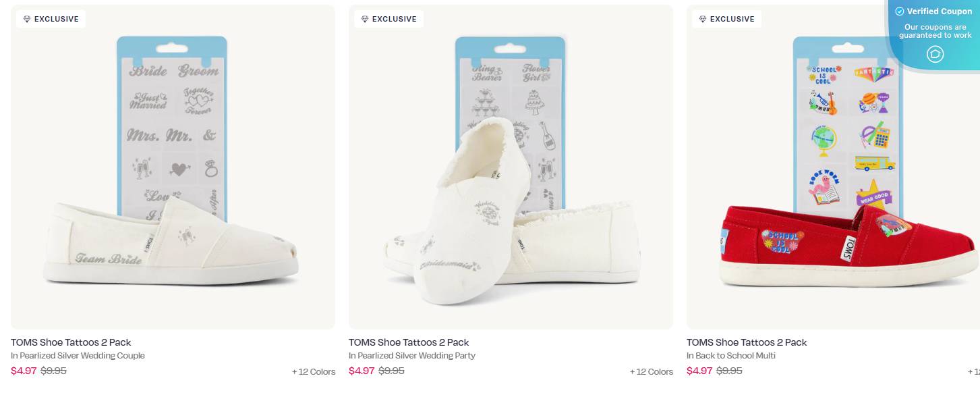The height and width of the screenshot is (397, 980).
Task: Expand +12 Colors for Wedding Couple product
Action: coord(314,371)
